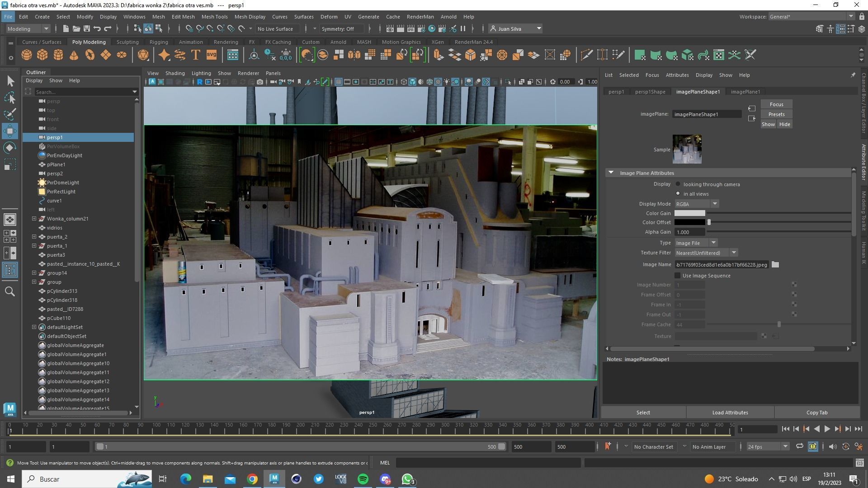The height and width of the screenshot is (488, 868).
Task: Choose the Lasso select tool
Action: [10, 98]
